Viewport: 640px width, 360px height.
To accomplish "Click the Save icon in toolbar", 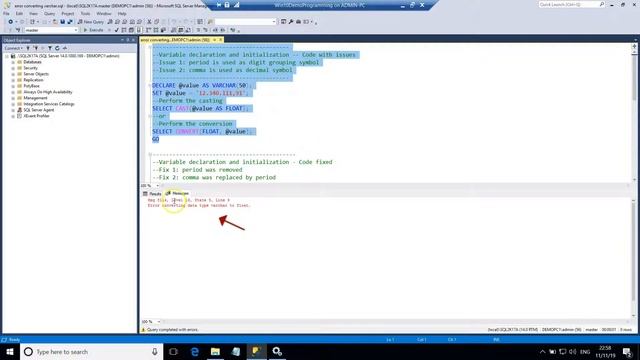I will click(x=62, y=22).
